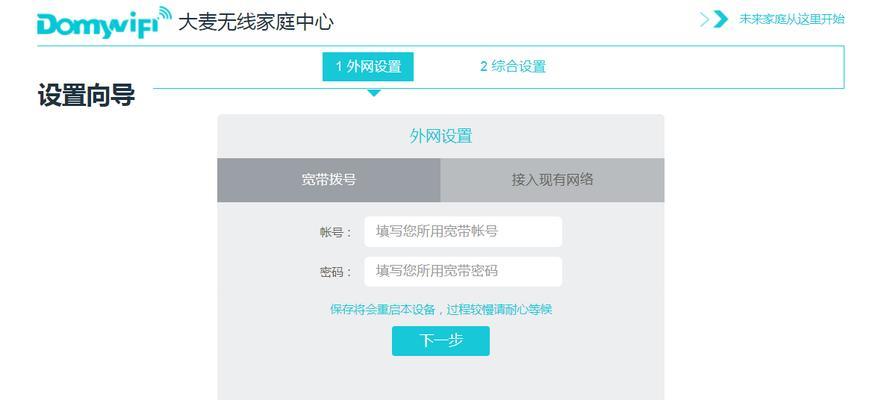The image size is (887, 400).
Task: Click the double-arrow icon beside the slogan
Action: pyautogui.click(x=714, y=19)
